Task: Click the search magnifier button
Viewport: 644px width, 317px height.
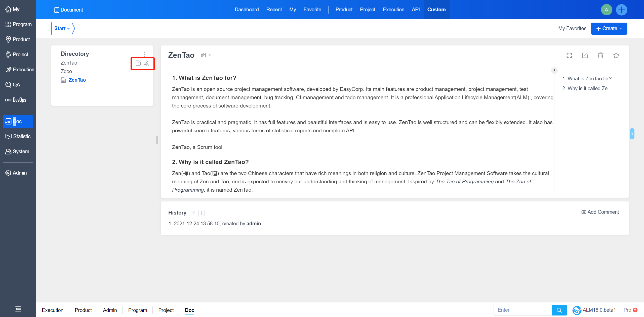Action: (x=559, y=310)
